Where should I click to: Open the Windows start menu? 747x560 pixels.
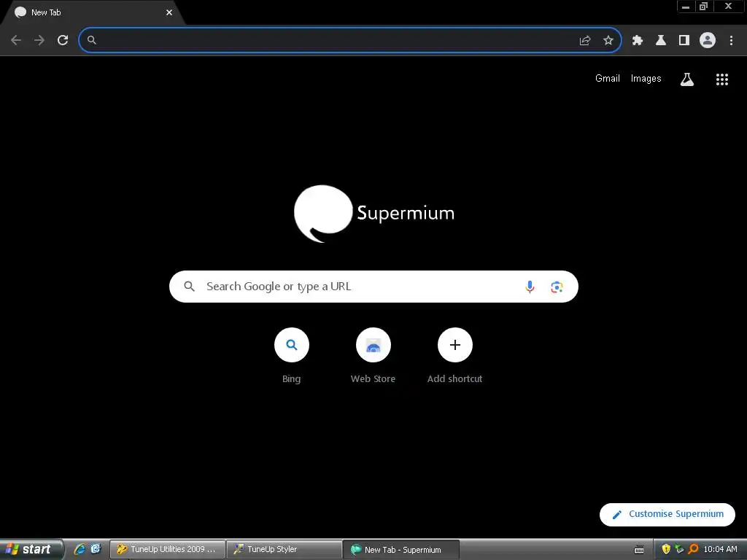pos(31,549)
